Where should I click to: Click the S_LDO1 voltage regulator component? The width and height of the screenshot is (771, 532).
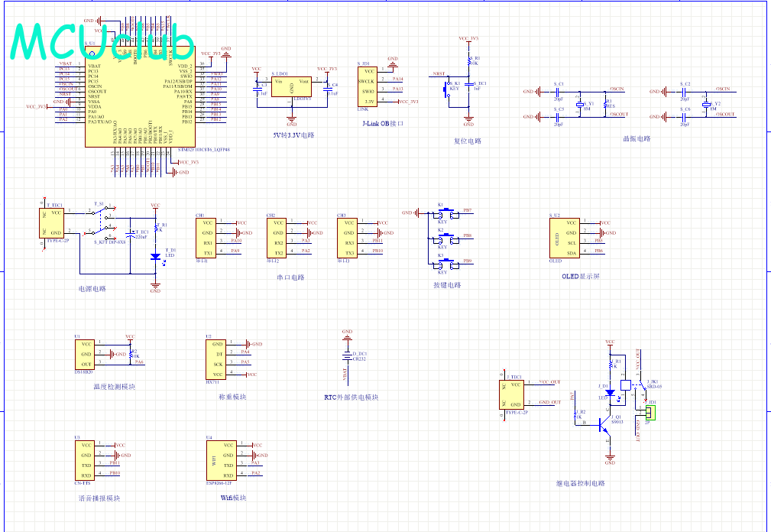(x=291, y=87)
